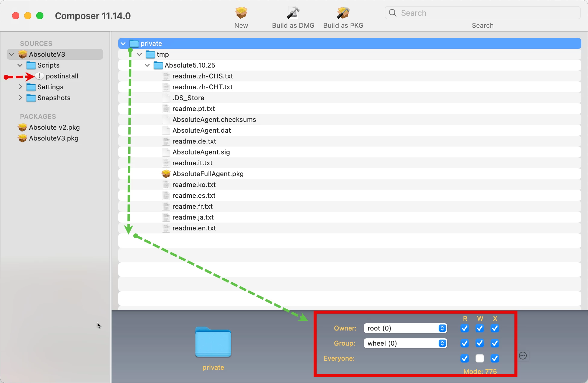
Task: Select readme.fr.txt row
Action: point(350,206)
